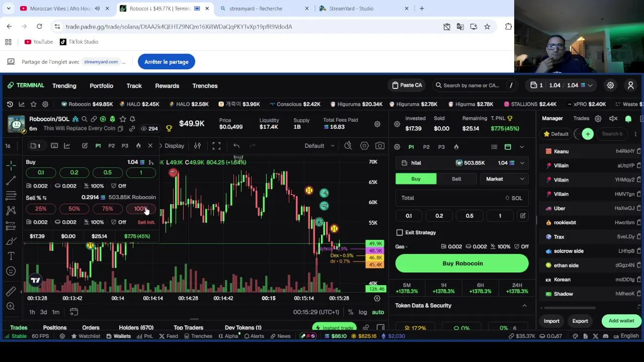Image resolution: width=644 pixels, height=362 pixels.
Task: Undo the last chart action
Action: [236, 146]
